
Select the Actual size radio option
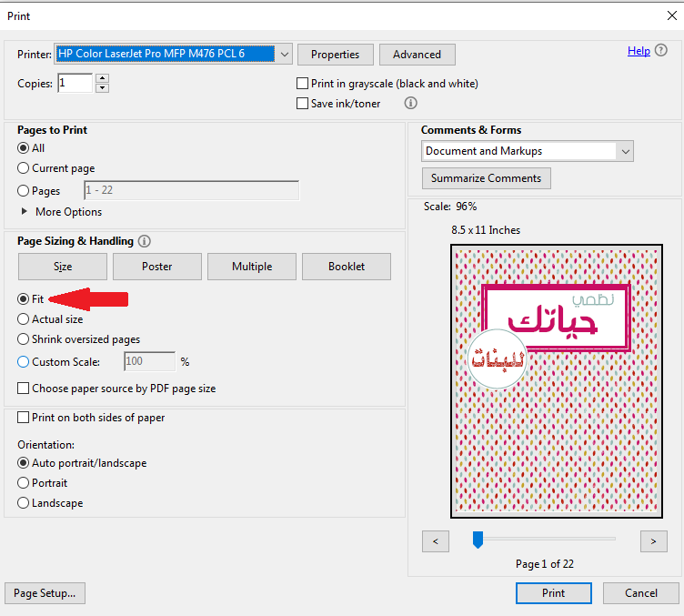click(x=24, y=319)
